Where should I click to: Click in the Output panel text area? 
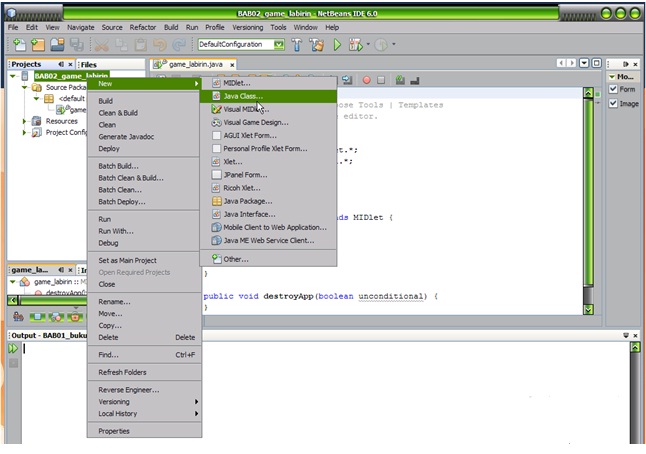(325, 391)
